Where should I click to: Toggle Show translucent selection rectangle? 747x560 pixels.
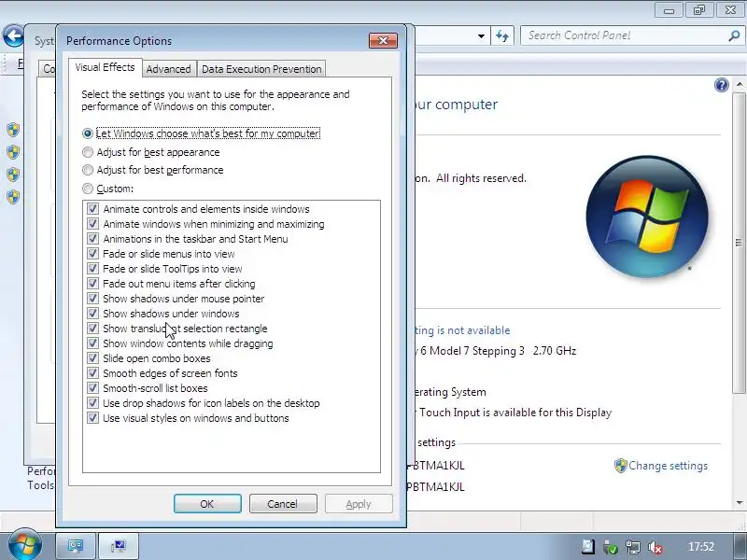click(92, 329)
